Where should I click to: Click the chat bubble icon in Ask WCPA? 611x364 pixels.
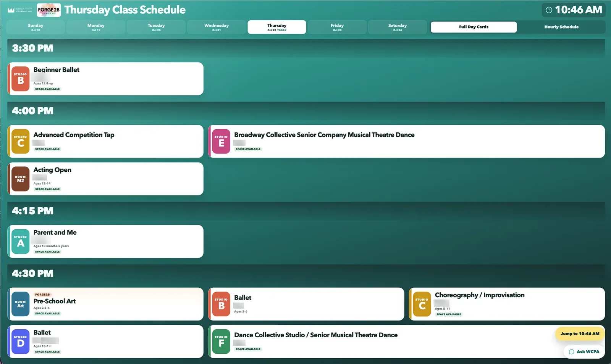pyautogui.click(x=571, y=352)
